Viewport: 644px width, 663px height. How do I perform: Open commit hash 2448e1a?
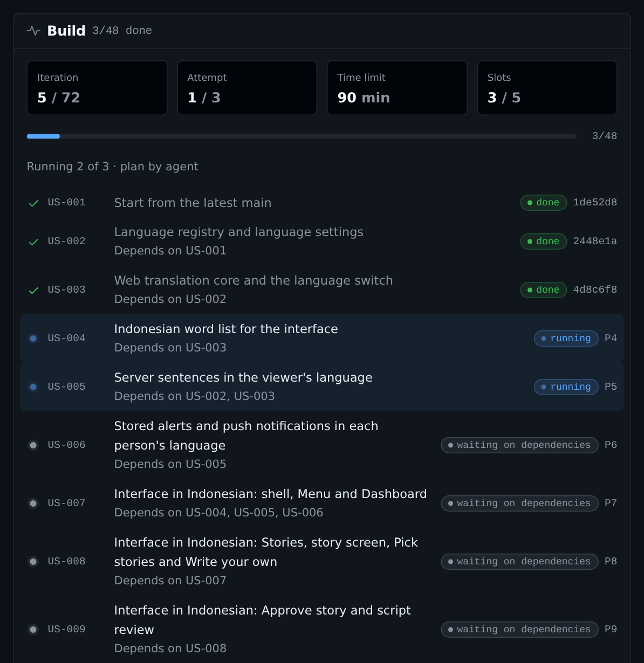pos(595,241)
